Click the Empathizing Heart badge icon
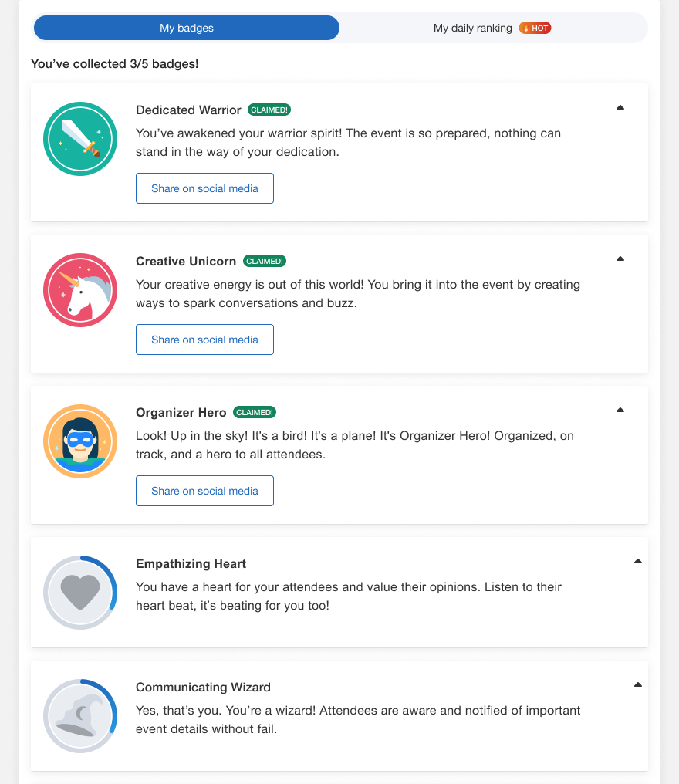The width and height of the screenshot is (679, 784). coord(80,593)
